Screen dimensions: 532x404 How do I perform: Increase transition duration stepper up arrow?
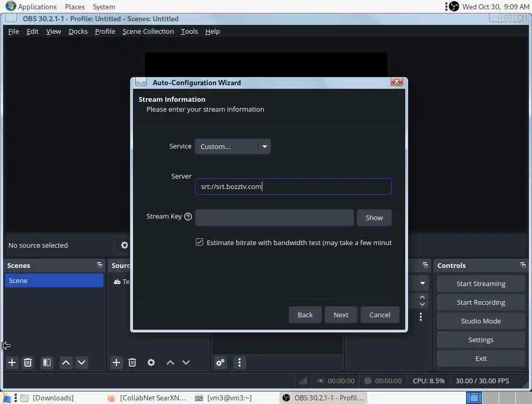pos(422,297)
